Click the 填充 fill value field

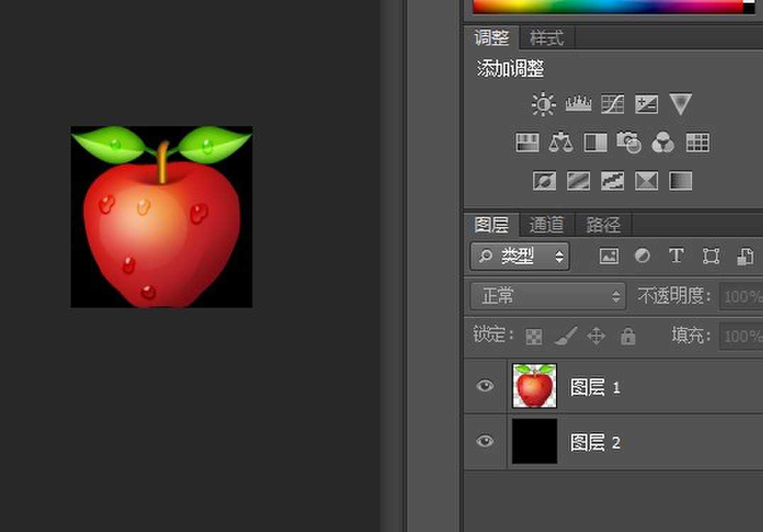click(x=741, y=336)
